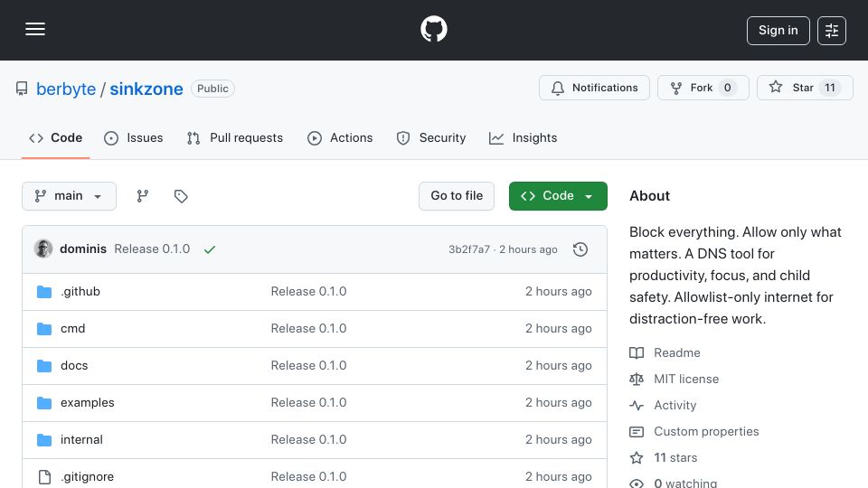The height and width of the screenshot is (488, 868).
Task: Open the Pull requests tab
Action: point(235,137)
